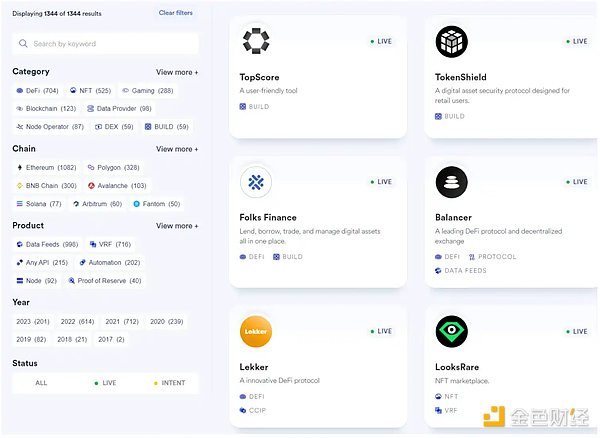
Task: Click the search magnifier icon
Action: click(24, 44)
